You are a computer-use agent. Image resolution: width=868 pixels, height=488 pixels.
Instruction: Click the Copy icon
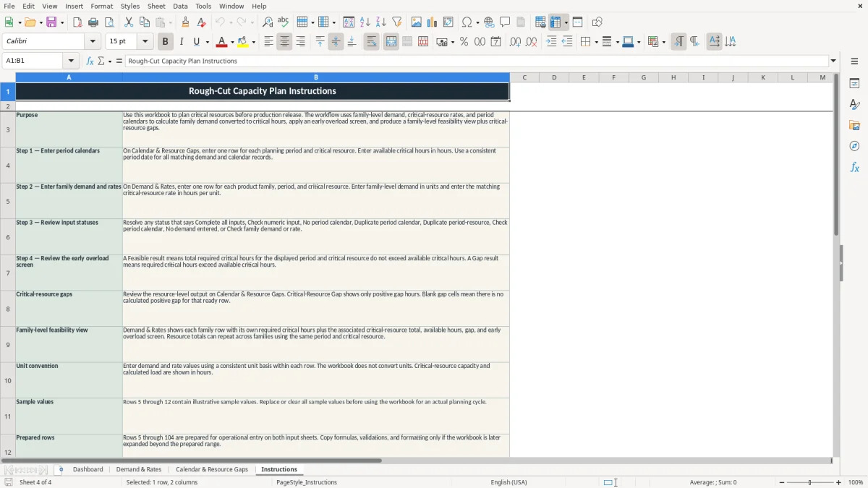coord(145,22)
